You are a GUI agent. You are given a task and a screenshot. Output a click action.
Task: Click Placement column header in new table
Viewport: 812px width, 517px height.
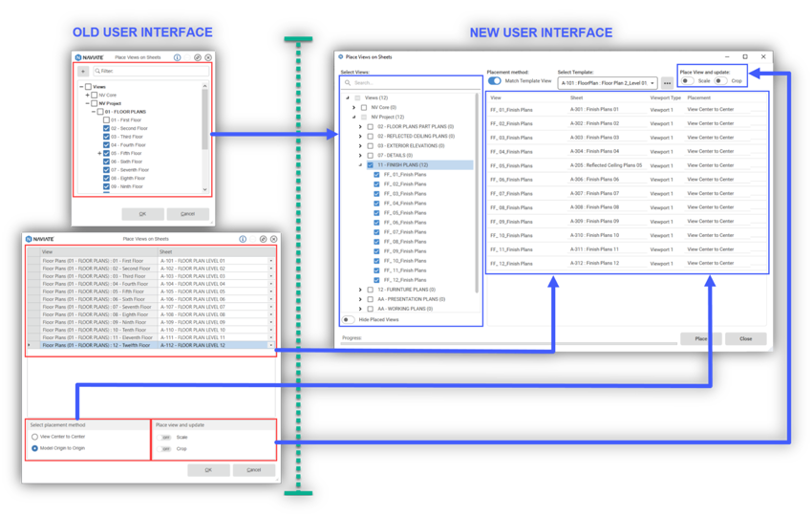click(x=699, y=97)
